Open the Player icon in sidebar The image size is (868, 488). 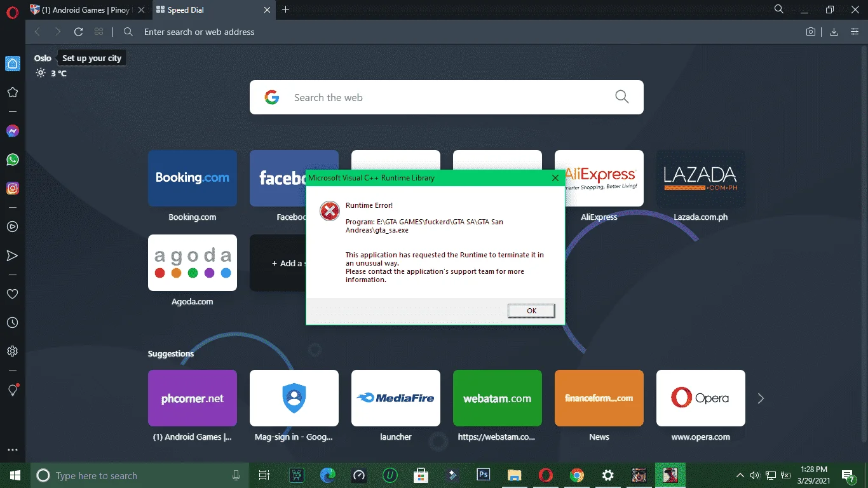click(x=12, y=227)
